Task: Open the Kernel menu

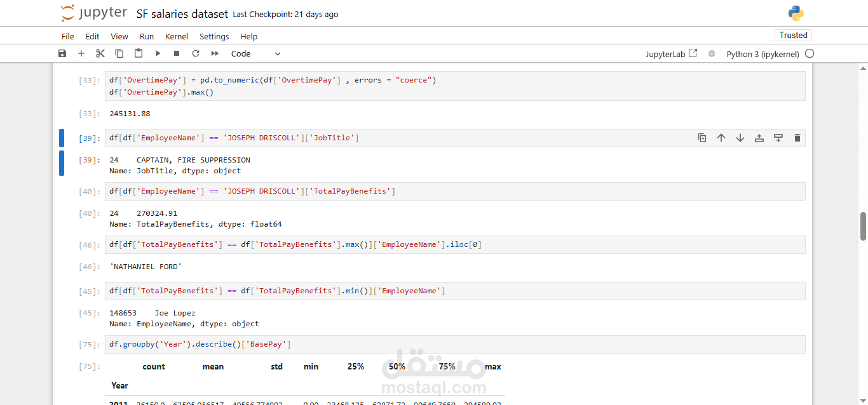Action: tap(177, 37)
